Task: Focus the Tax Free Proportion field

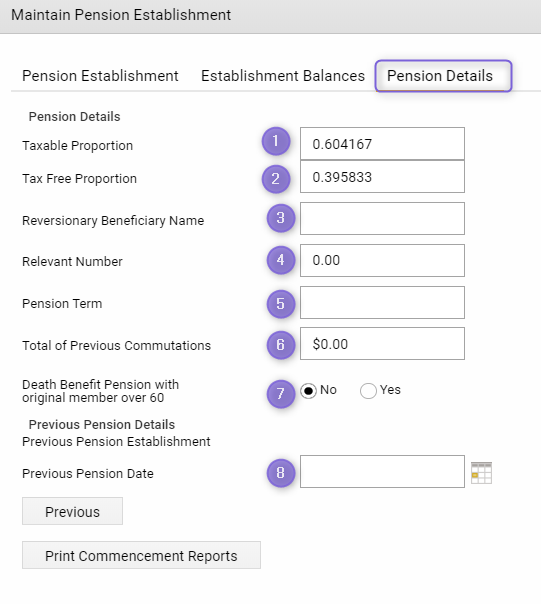Action: (382, 177)
